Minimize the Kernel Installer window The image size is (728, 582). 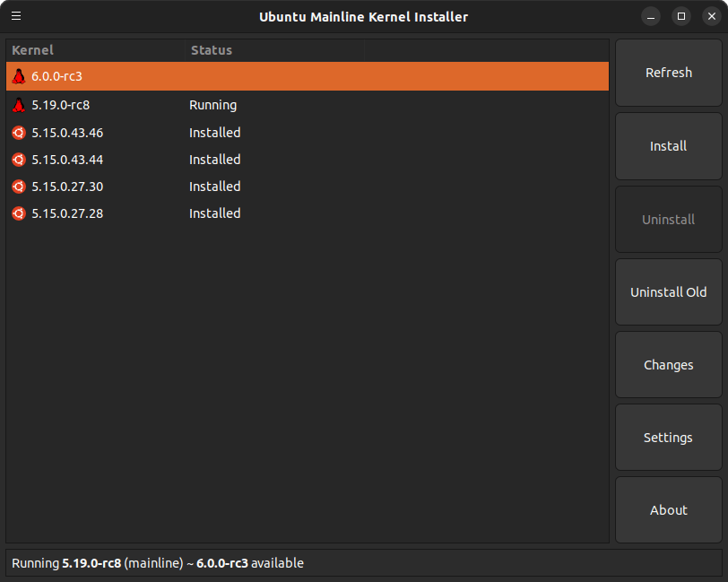click(x=651, y=17)
